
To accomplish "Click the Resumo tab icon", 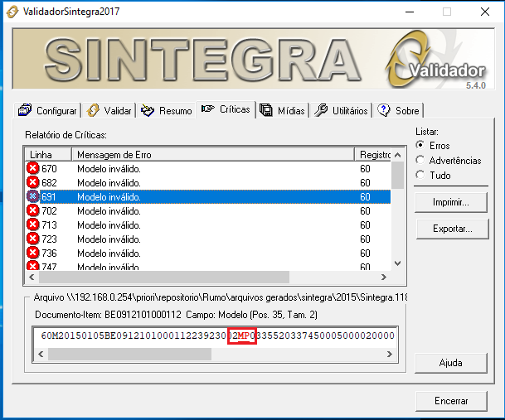I will tap(148, 110).
